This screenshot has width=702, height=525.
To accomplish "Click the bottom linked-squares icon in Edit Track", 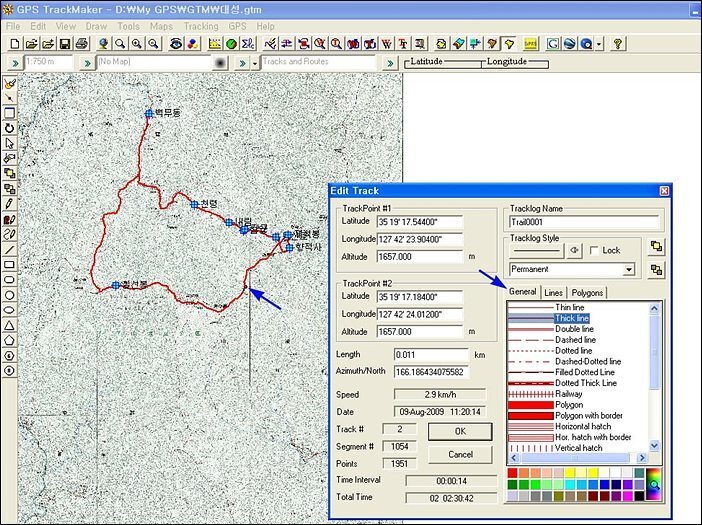I will (x=656, y=270).
